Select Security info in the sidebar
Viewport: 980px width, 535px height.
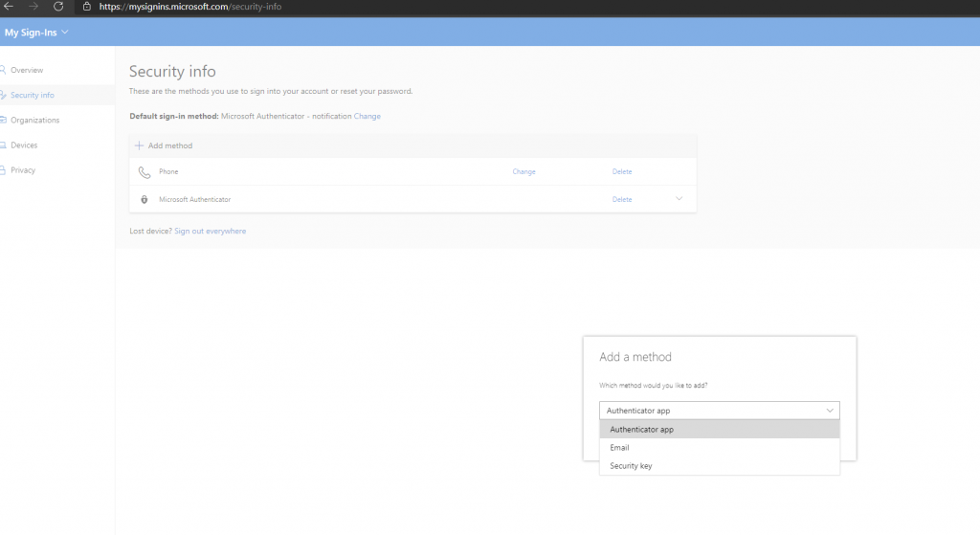point(33,95)
